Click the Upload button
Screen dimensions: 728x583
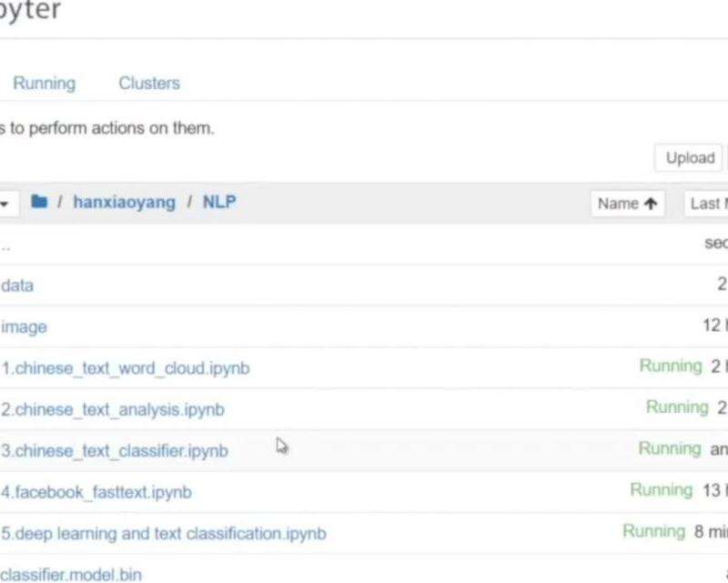[689, 157]
